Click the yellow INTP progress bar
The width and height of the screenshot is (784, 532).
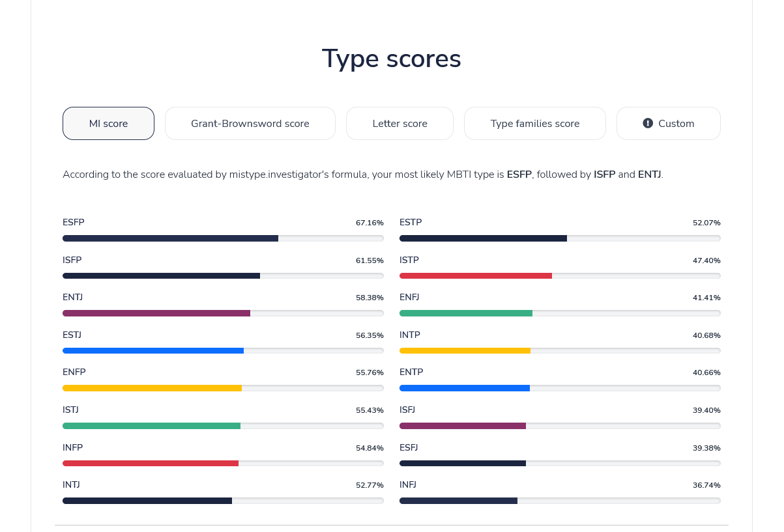tap(560, 351)
